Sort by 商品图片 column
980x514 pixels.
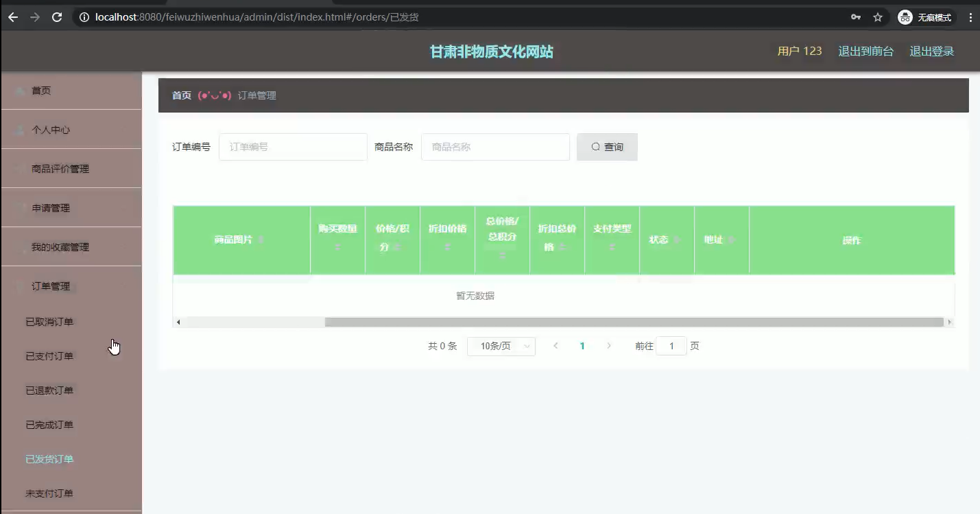coord(261,240)
